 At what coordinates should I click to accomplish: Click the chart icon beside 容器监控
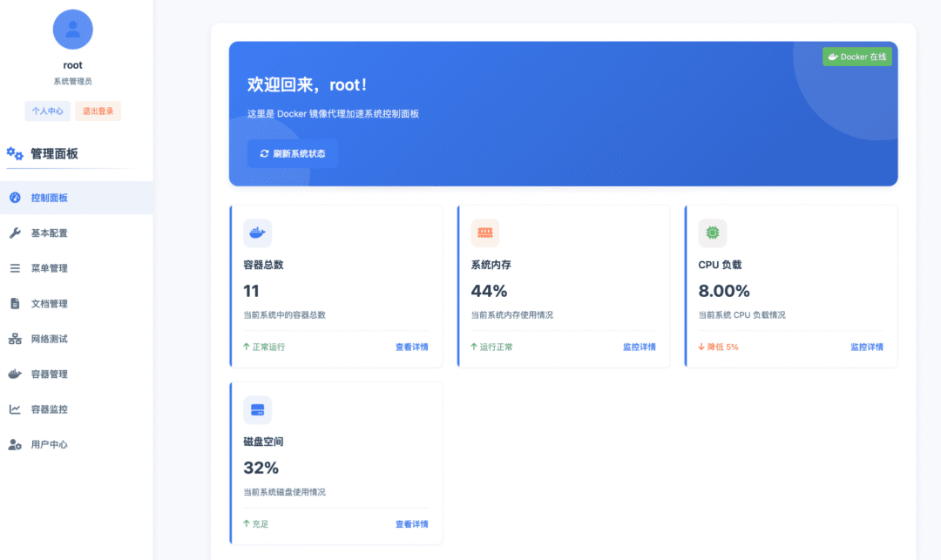click(16, 409)
